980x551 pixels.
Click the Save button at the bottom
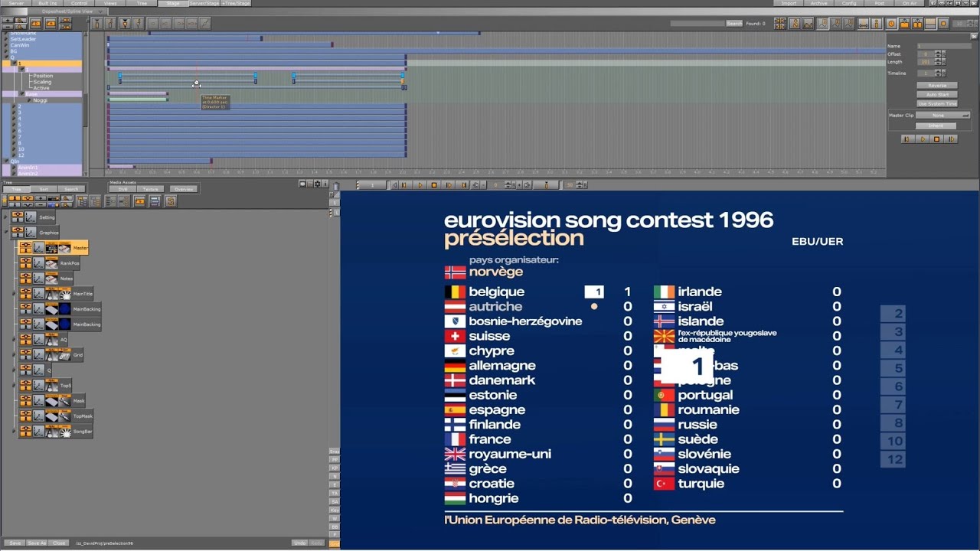(x=15, y=543)
